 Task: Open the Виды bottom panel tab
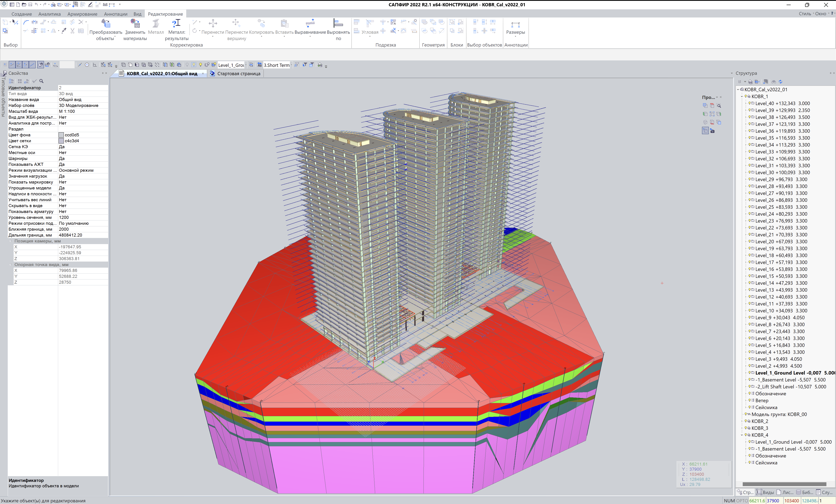[765, 492]
